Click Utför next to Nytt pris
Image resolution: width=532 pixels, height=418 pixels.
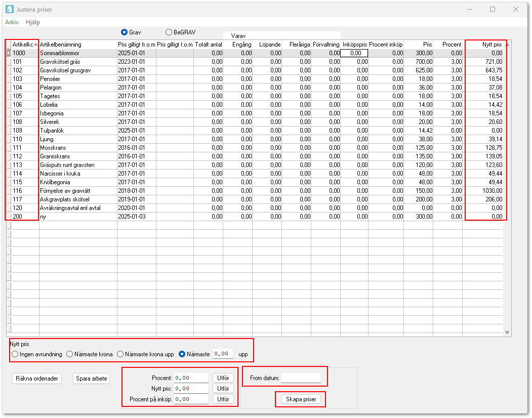point(223,389)
